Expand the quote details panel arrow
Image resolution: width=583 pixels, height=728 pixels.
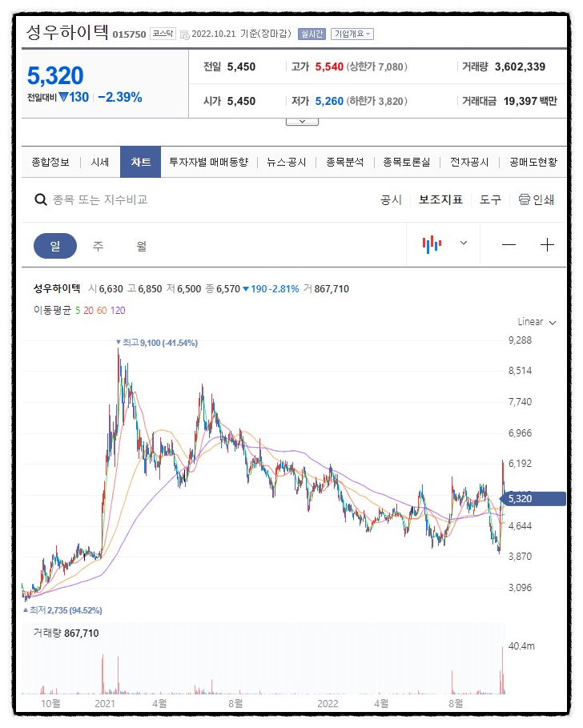302,122
